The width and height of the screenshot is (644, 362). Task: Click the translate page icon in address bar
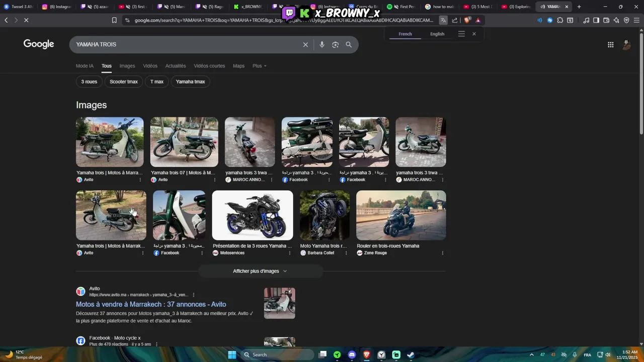coord(443,20)
